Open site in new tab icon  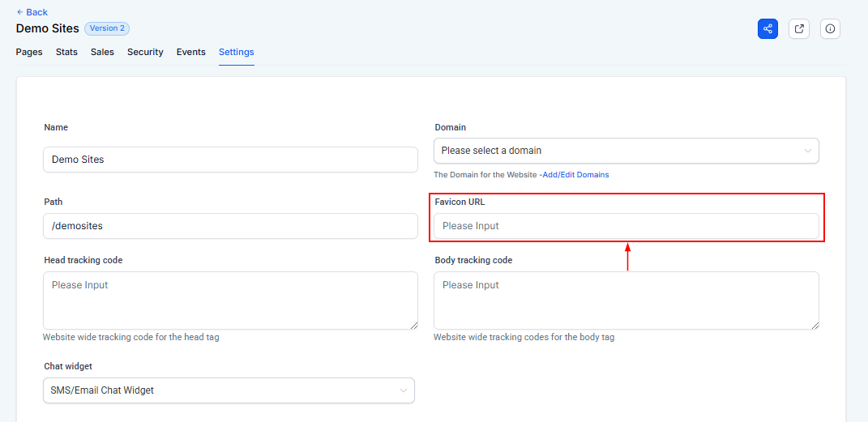pos(799,28)
